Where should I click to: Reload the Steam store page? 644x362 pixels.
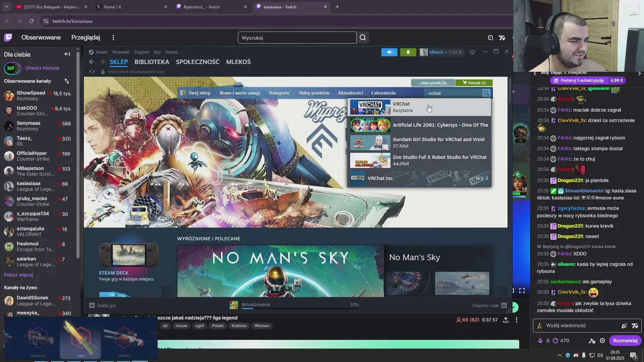pyautogui.click(x=92, y=72)
